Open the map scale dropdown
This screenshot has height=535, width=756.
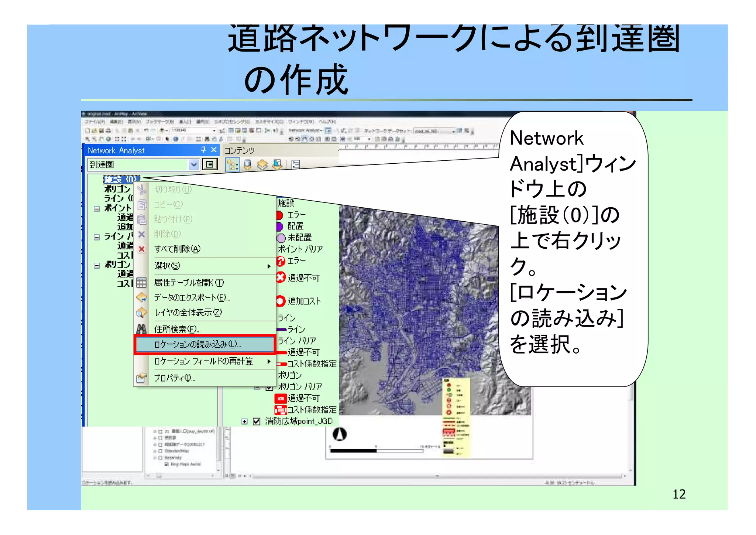tap(214, 130)
